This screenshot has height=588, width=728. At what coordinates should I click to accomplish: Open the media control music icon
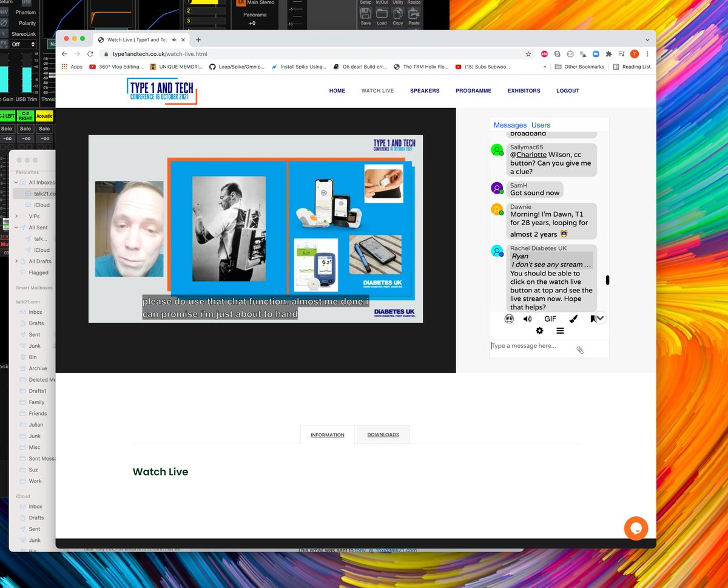pos(621,54)
